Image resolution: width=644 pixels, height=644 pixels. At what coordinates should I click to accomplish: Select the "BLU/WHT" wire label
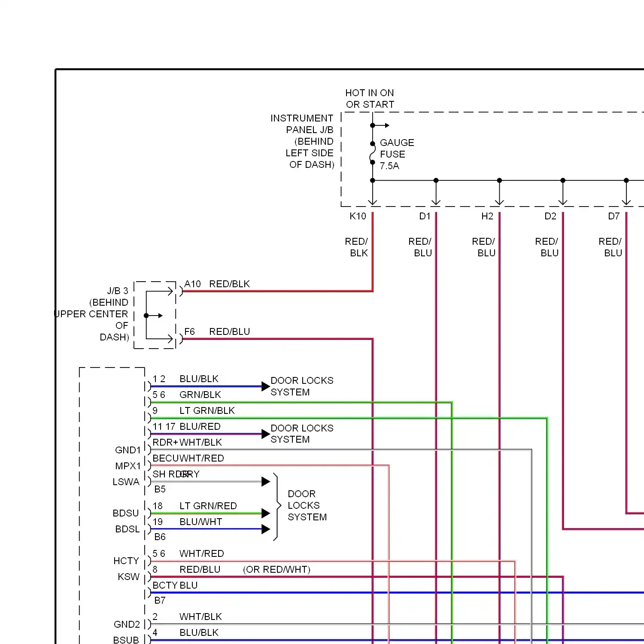pyautogui.click(x=200, y=522)
